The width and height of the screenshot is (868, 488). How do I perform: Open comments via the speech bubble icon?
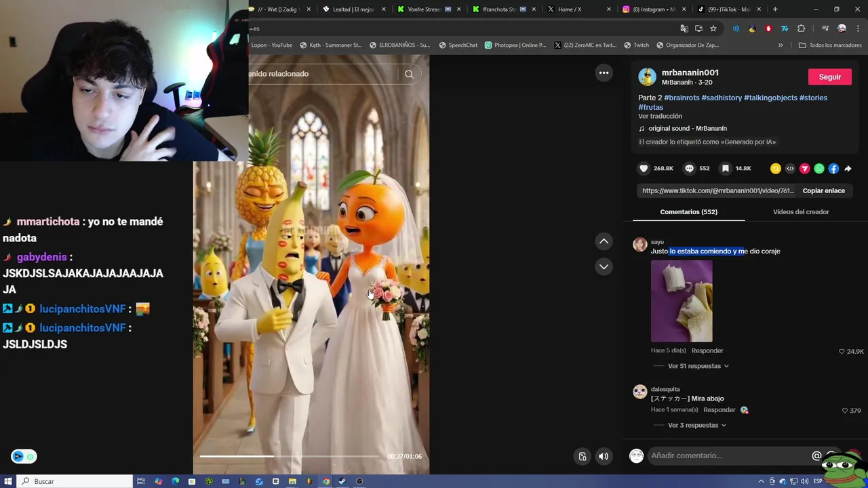point(689,169)
